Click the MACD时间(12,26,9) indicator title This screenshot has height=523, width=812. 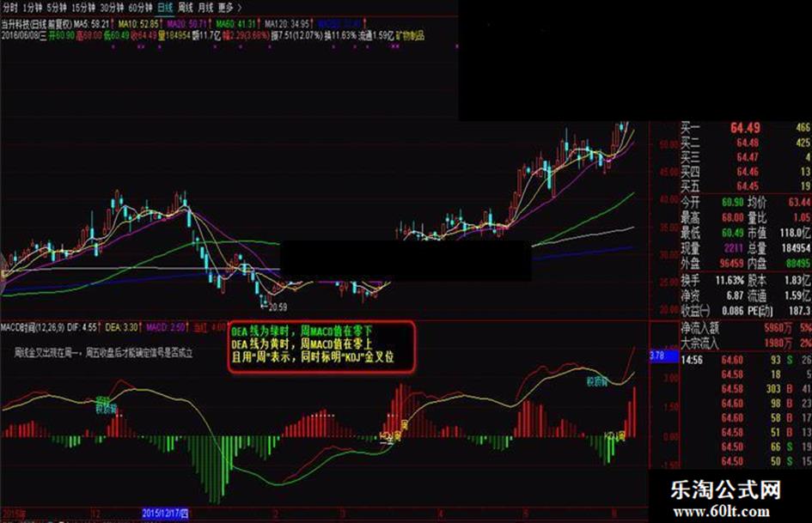point(34,327)
